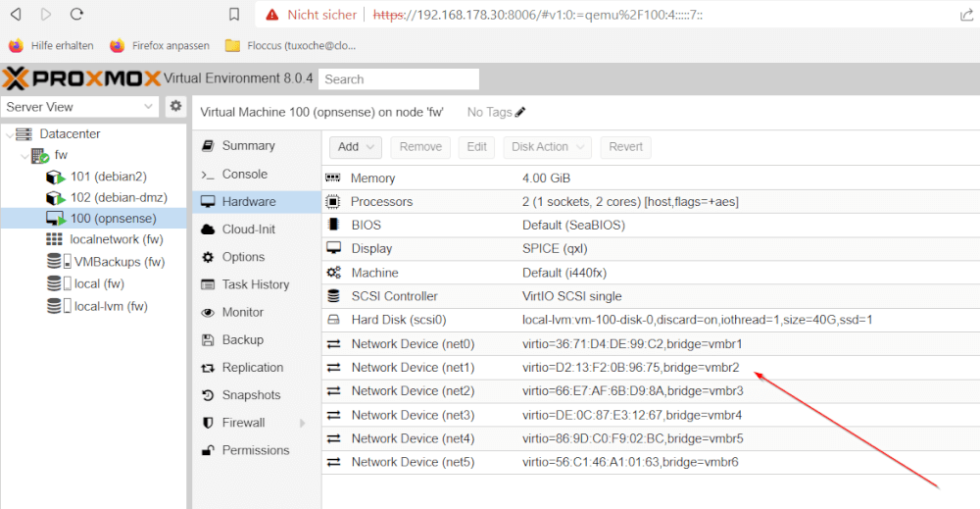Viewport: 980px width, 509px height.
Task: Click the 'Nicht sicher' warning triangle icon
Action: [x=271, y=15]
